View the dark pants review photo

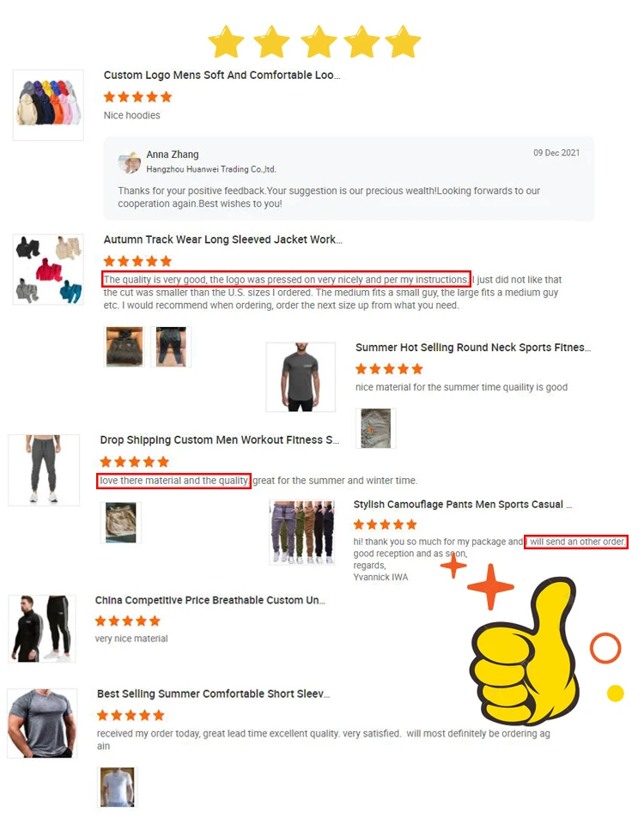click(172, 346)
